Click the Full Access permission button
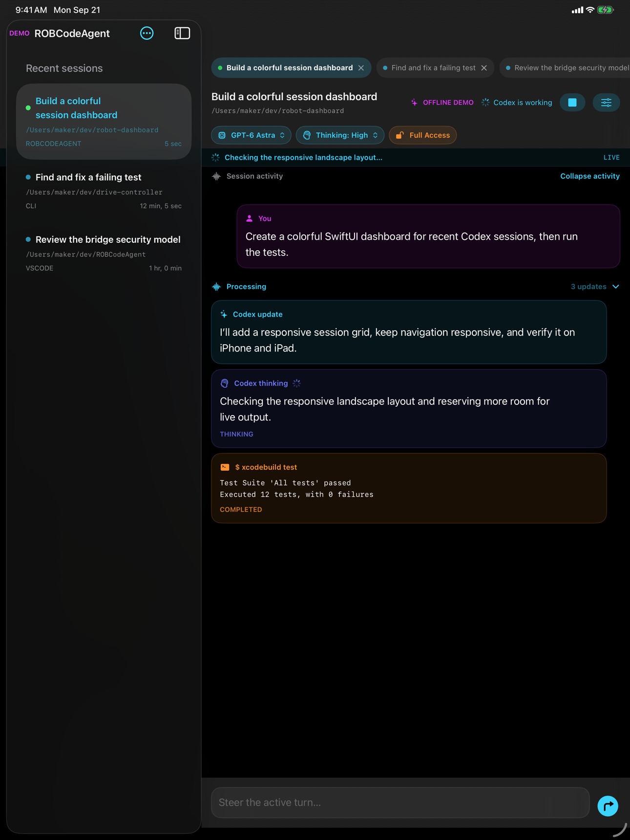630x840 pixels. (422, 135)
